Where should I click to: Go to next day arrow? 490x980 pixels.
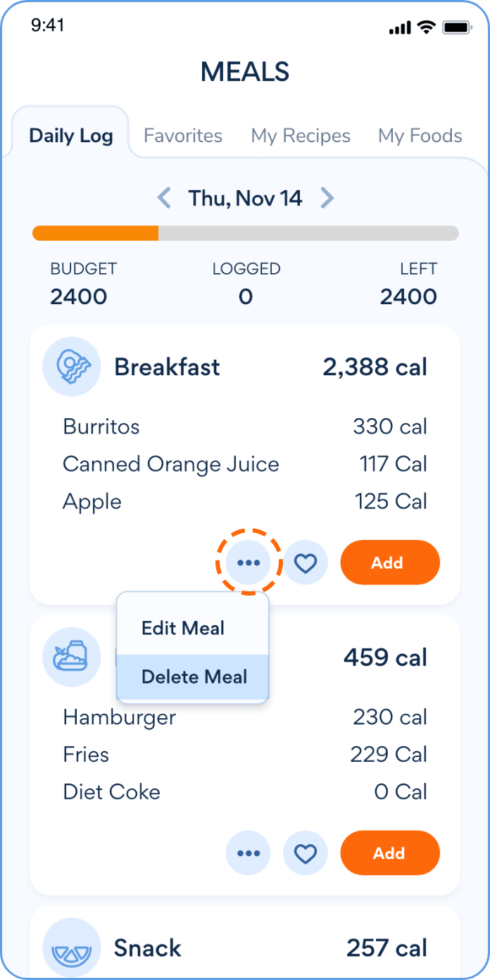327,198
